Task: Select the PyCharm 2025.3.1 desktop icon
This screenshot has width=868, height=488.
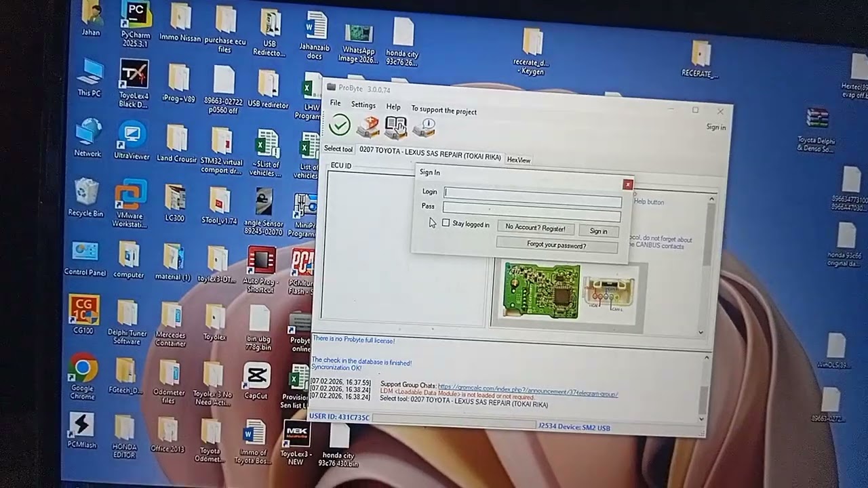Action: point(136,24)
